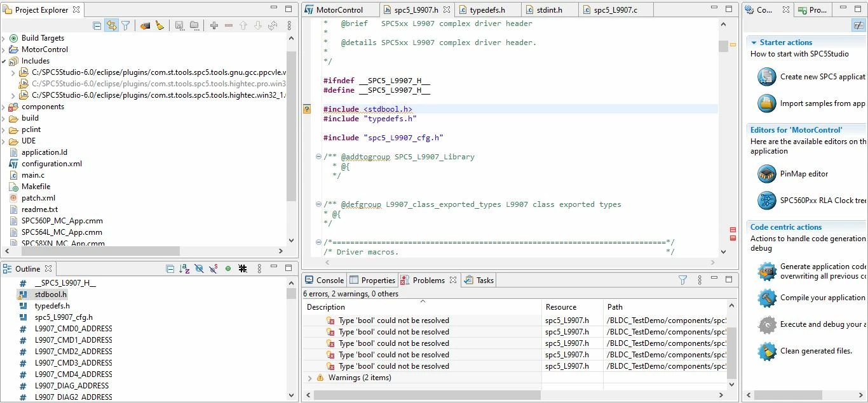The height and width of the screenshot is (403, 868).
Task: Open the PinMap editor
Action: (793, 174)
